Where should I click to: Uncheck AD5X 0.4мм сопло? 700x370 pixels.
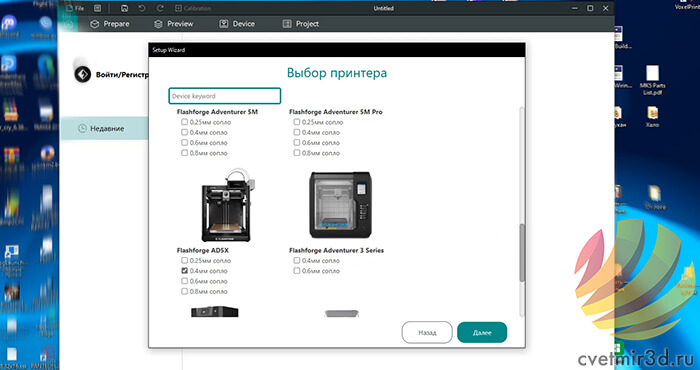(x=184, y=270)
